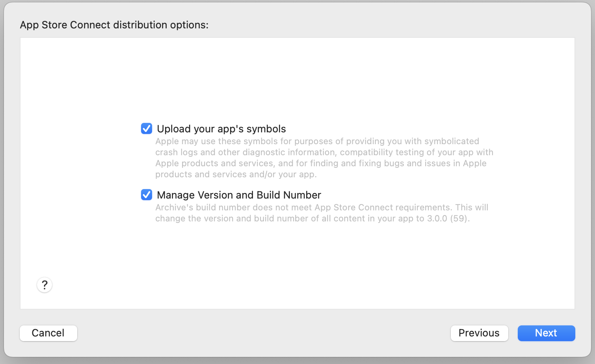The image size is (595, 364).
Task: Click the "Manage Version and Build Number" label text
Action: (239, 195)
